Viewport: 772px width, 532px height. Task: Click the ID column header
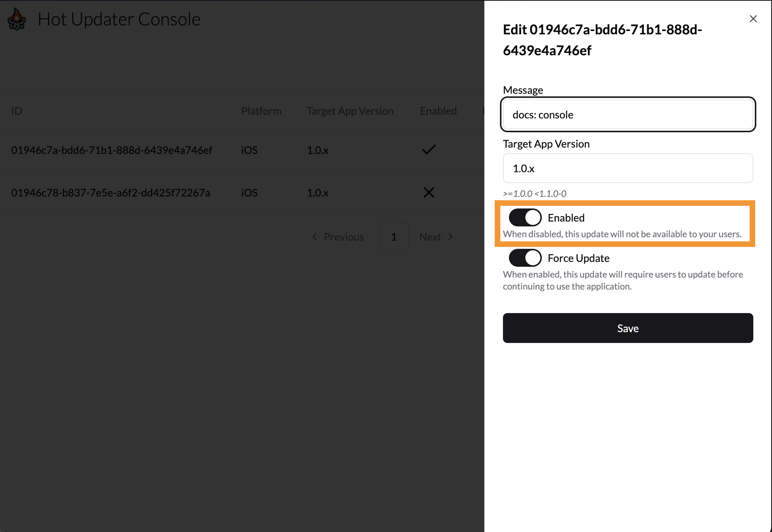17,111
